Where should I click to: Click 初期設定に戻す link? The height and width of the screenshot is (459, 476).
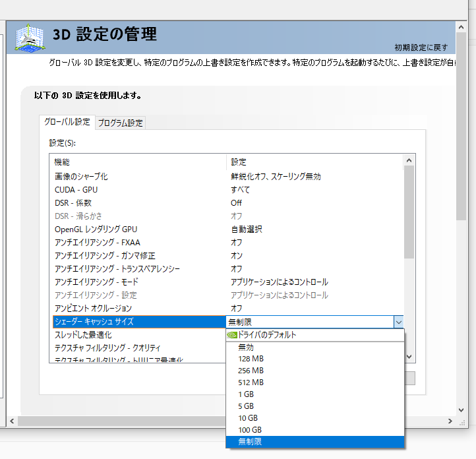click(x=421, y=47)
